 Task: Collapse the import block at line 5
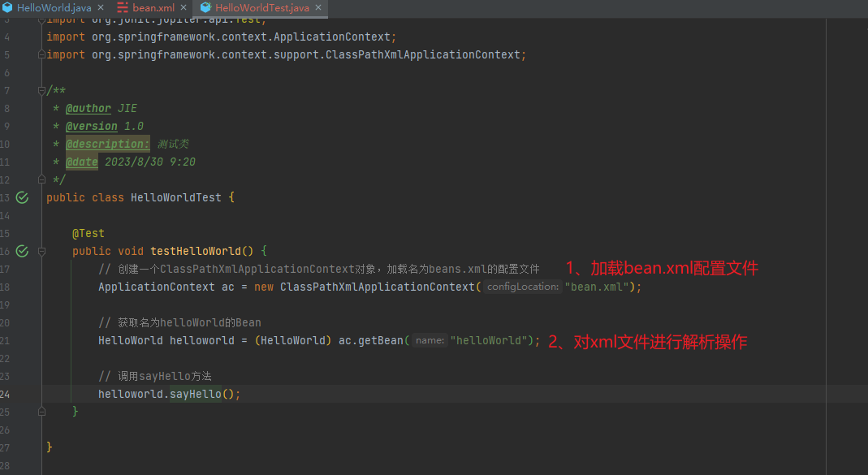point(41,54)
